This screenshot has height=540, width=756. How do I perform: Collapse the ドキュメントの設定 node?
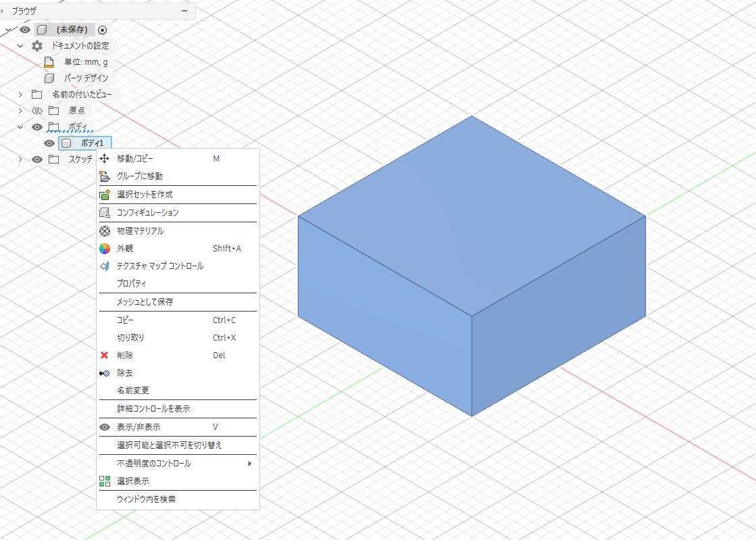(20, 46)
